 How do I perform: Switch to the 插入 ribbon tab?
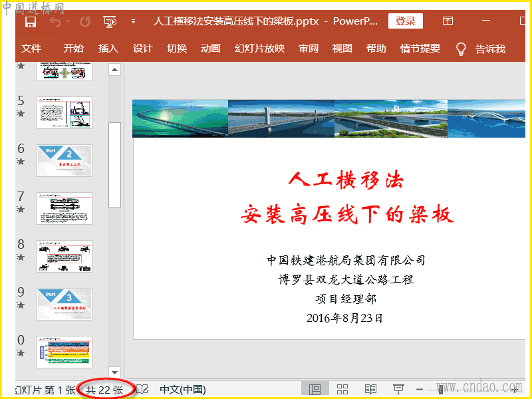click(108, 48)
